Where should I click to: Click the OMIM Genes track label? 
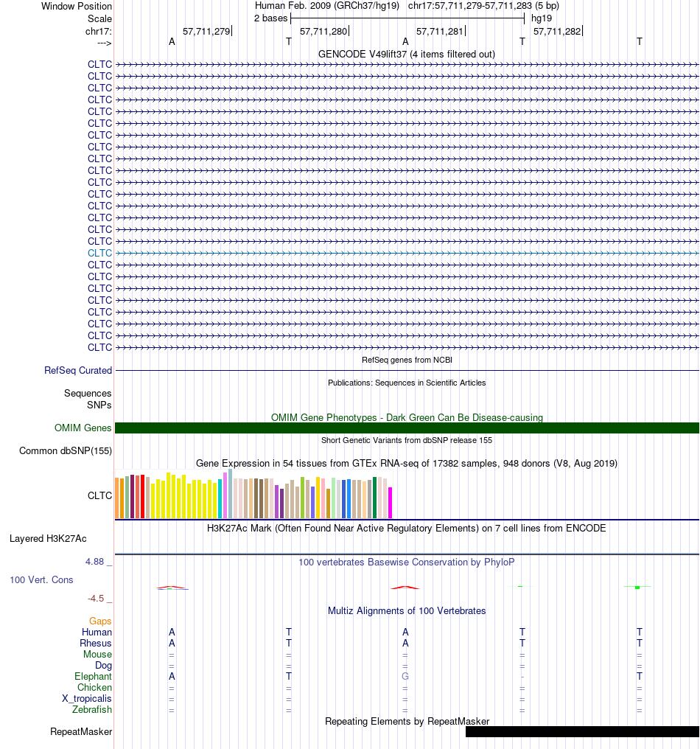pos(83,428)
